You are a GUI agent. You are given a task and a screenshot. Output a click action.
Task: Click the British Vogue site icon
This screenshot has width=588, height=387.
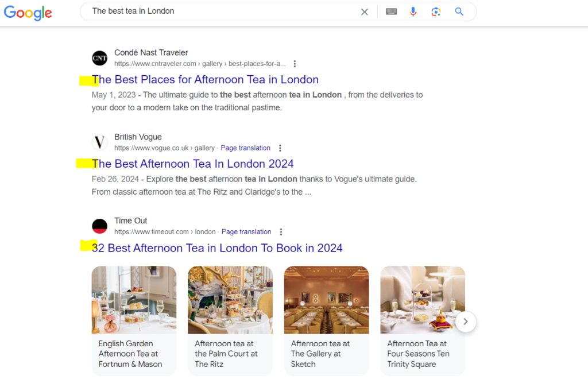click(100, 142)
